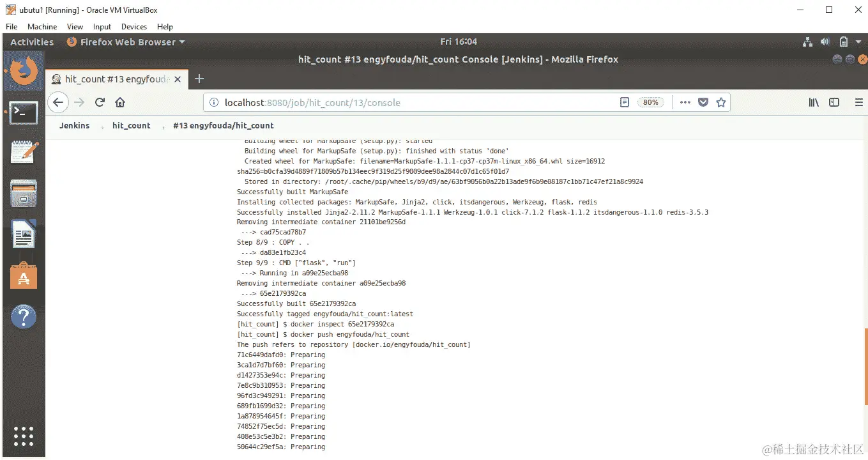The image size is (868, 460).
Task: Open page actions three-dots menu
Action: (685, 102)
